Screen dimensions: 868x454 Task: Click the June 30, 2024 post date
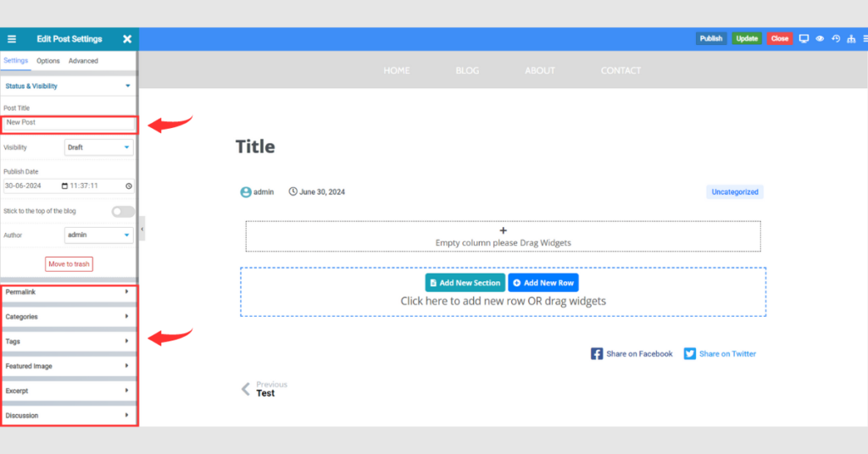pyautogui.click(x=322, y=192)
